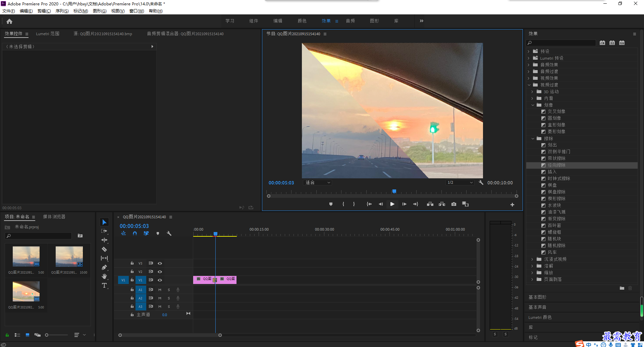Viewport: 644px width, 347px height.
Task: Select the Hand tool
Action: [x=104, y=276]
